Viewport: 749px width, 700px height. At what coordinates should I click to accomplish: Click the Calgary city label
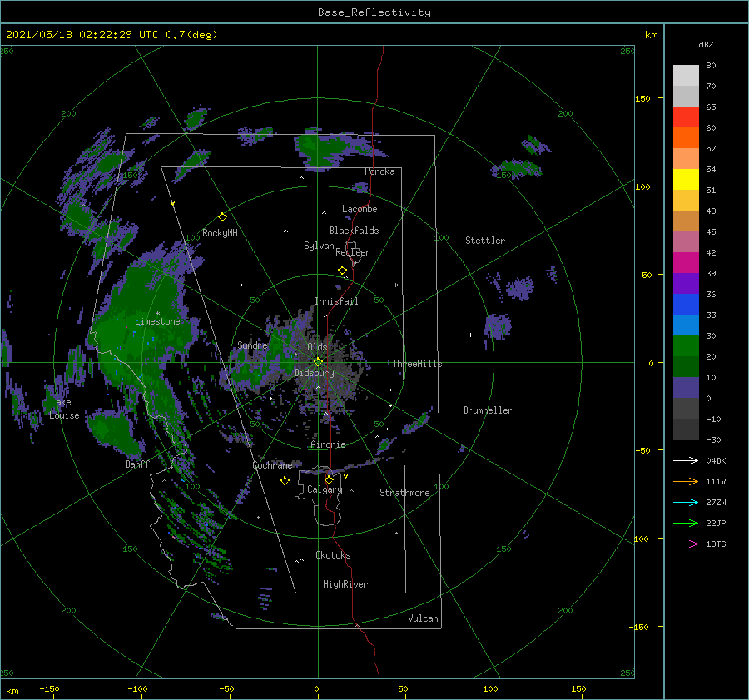click(325, 489)
